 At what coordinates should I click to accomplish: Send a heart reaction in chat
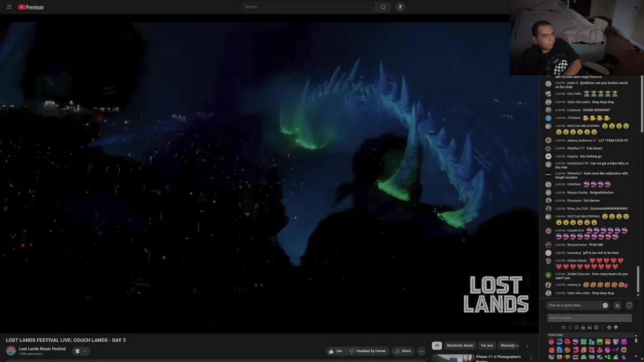pos(629,305)
